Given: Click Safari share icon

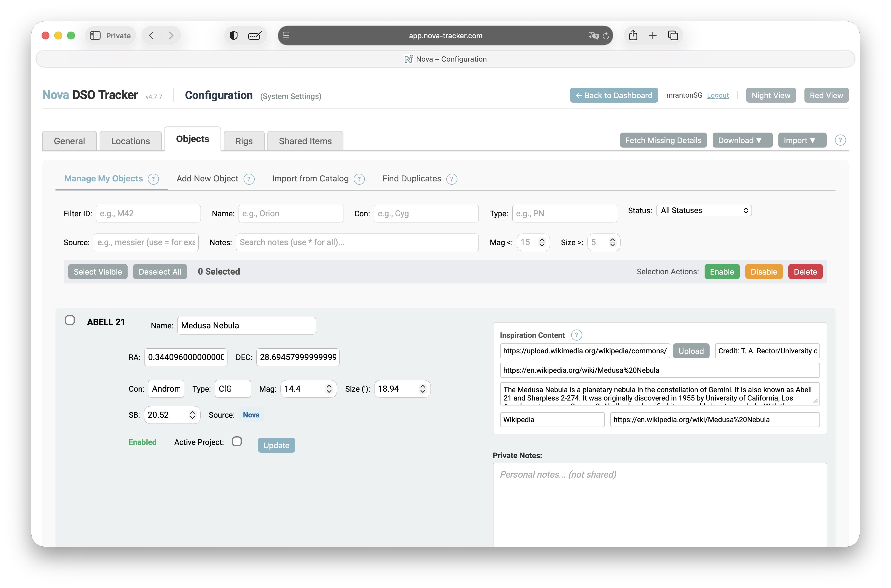Looking at the screenshot, I should pos(633,36).
